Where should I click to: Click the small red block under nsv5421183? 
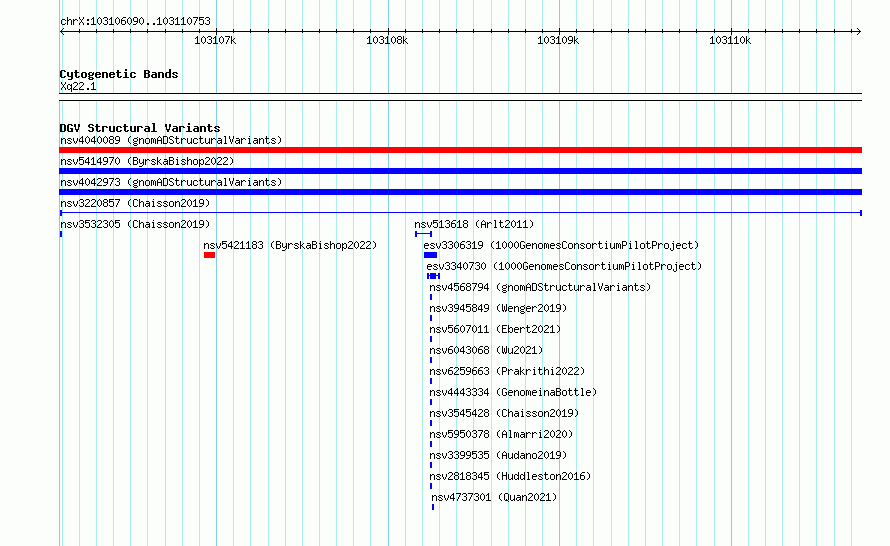point(209,255)
